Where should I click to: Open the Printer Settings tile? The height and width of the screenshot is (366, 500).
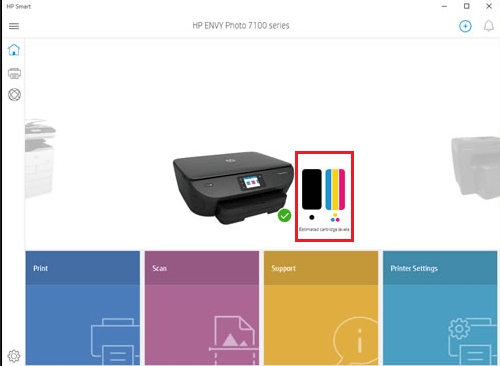440,308
